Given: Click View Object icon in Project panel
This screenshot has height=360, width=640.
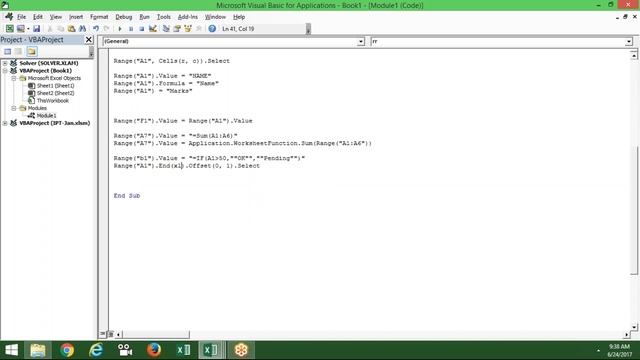Looking at the screenshot, I should coord(19,51).
